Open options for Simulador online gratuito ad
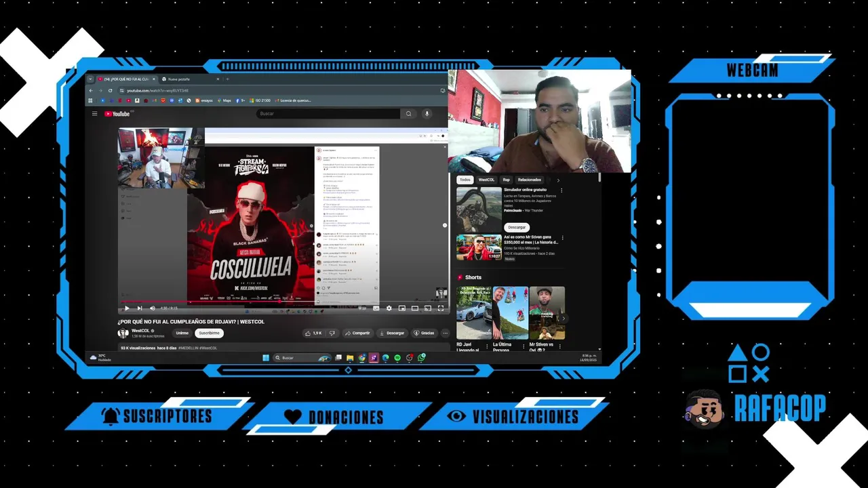 coord(561,190)
